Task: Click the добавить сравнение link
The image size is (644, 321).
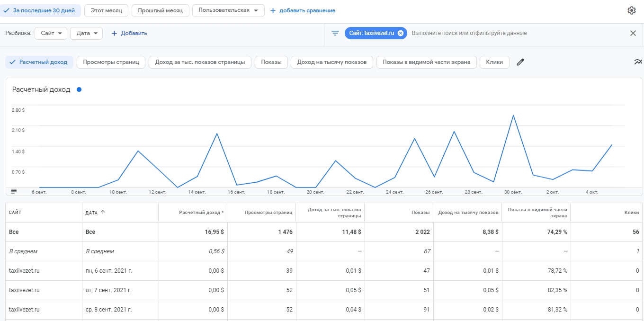Action: coord(303,10)
